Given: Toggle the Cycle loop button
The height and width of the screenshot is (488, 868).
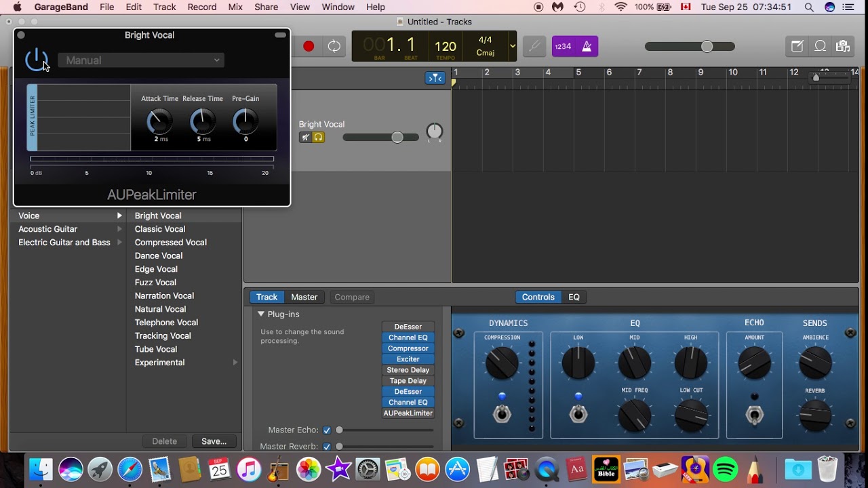Looking at the screenshot, I should pos(334,46).
